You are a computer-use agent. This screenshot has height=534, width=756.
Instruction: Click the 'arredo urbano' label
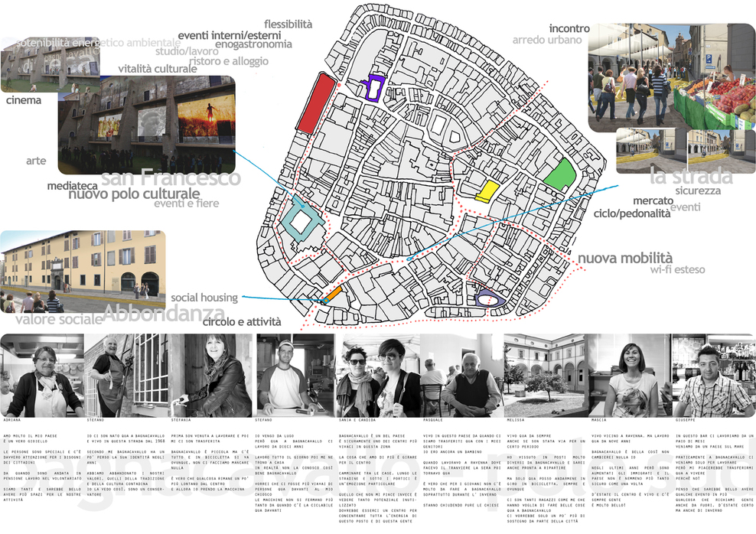[x=547, y=40]
